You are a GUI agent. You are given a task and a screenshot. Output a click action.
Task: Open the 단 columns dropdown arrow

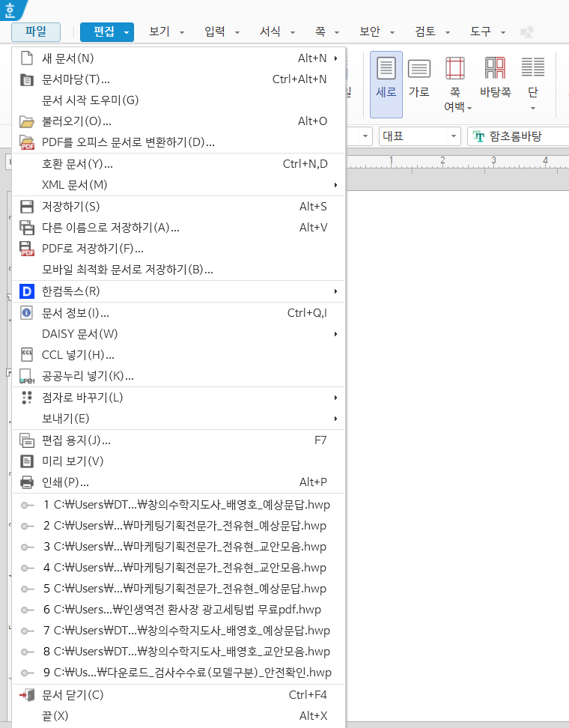pyautogui.click(x=533, y=108)
